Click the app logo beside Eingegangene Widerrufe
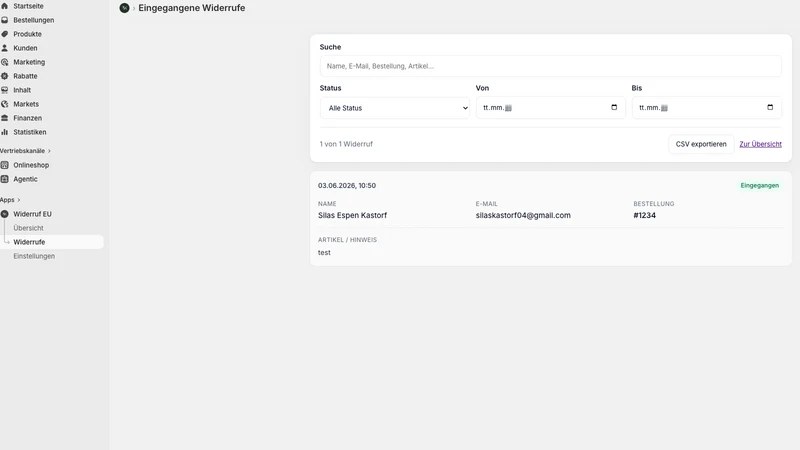 click(x=124, y=8)
